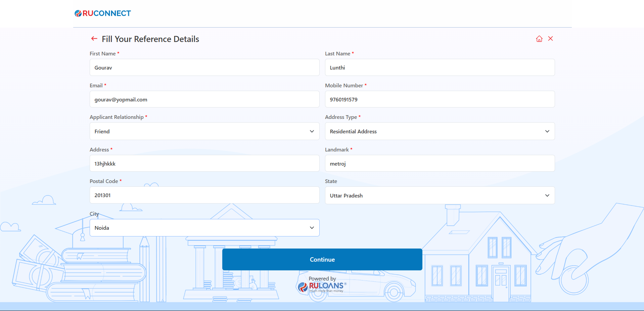Click into the Last Name field
644x311 pixels.
click(x=440, y=68)
